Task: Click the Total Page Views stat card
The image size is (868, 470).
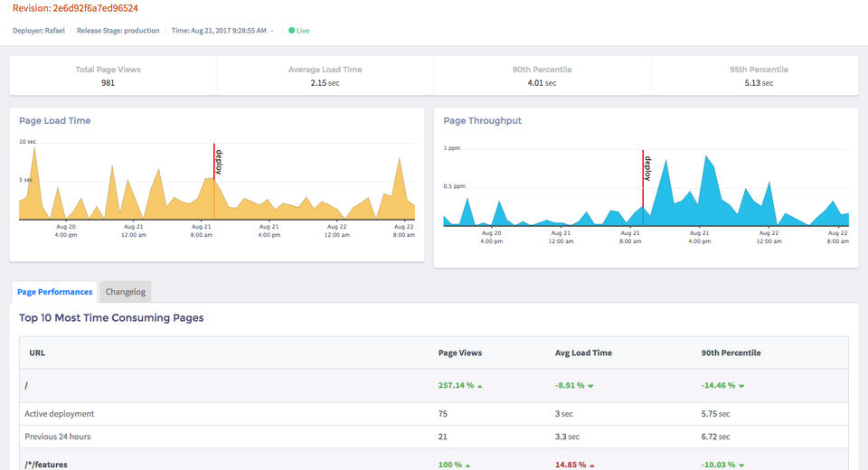Action: coord(108,76)
